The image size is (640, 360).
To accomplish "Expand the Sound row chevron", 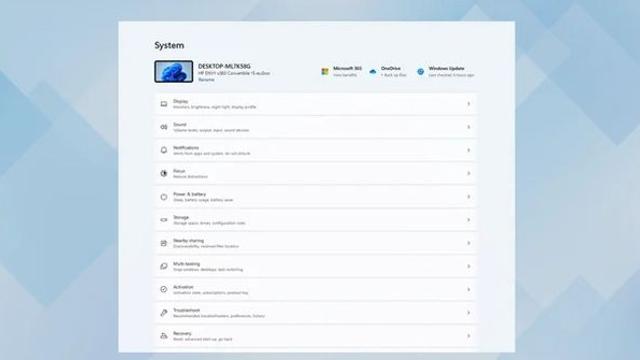I will [469, 127].
